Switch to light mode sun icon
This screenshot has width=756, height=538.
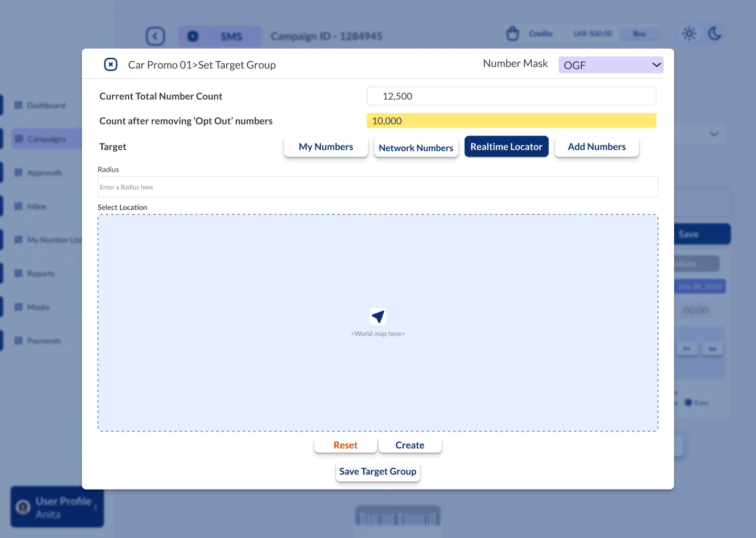[x=689, y=34]
